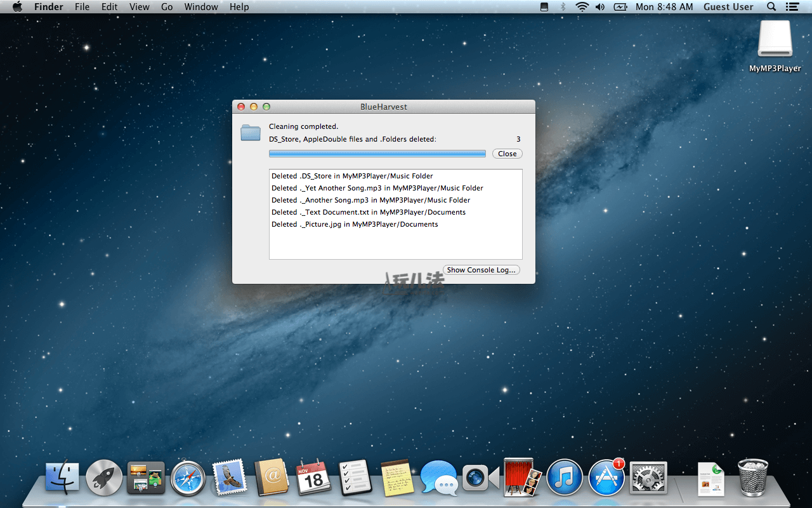Open the Edit menu

coord(110,7)
